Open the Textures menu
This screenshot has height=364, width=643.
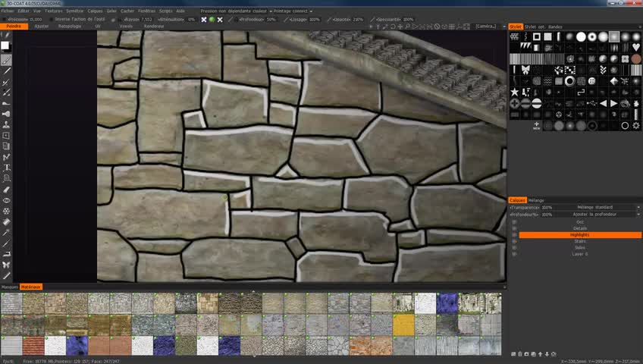coord(53,11)
